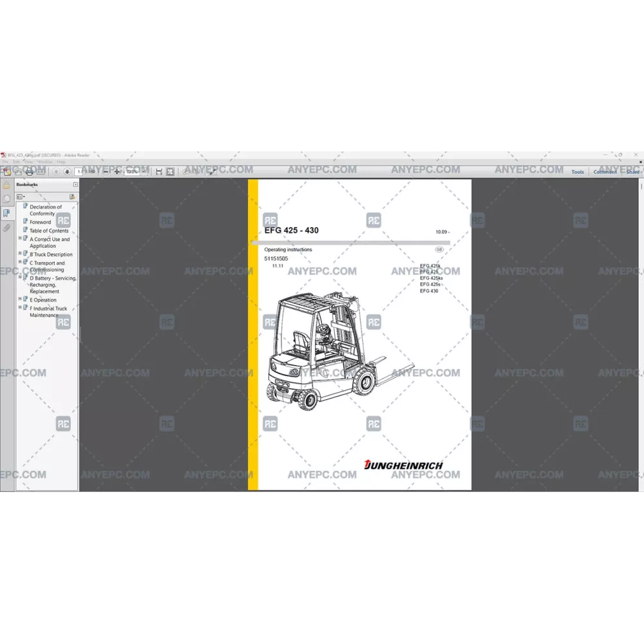Expand the 'E Operation' bookmark
Screen dimensions: 644x644
click(x=20, y=299)
